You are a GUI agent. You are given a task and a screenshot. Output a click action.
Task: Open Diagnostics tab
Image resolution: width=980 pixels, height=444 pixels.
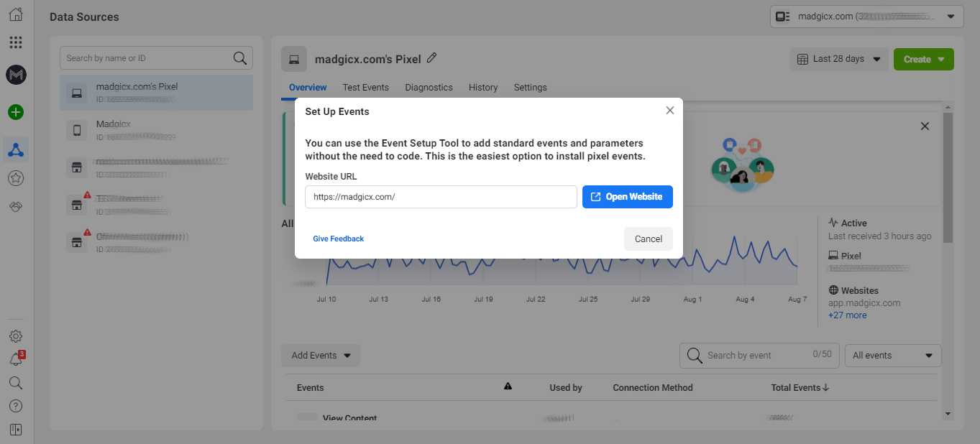[429, 88]
